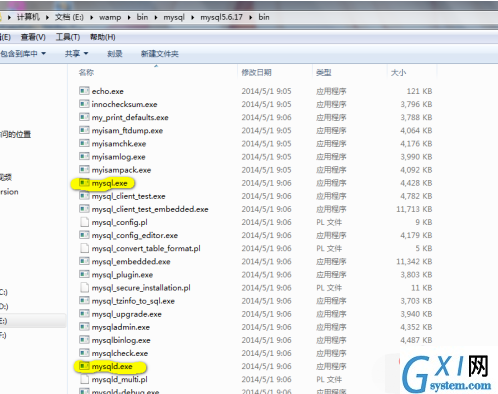Image resolution: width=498 pixels, height=394 pixels.
Task: Click the myisam_ftdump.exe file icon
Action: (84, 130)
